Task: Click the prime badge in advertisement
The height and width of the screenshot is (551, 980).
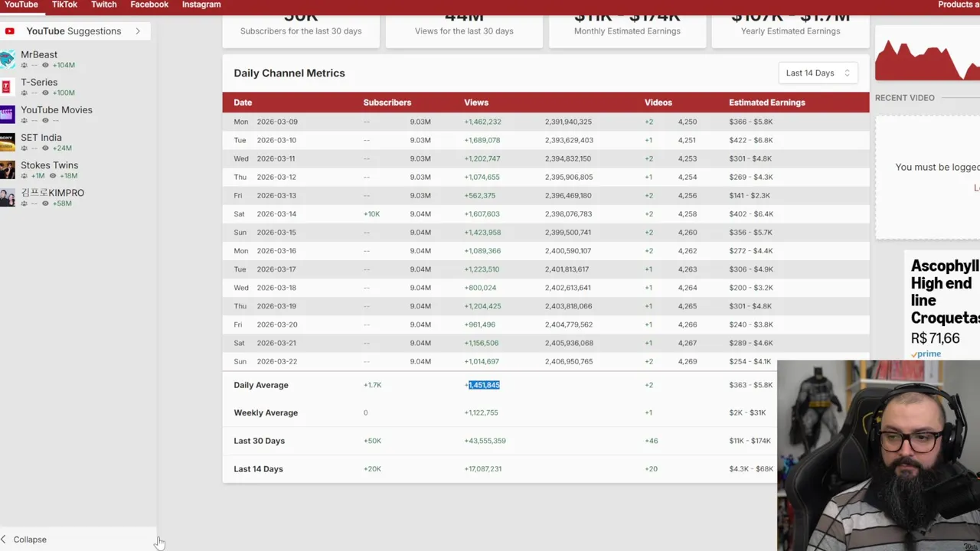Action: [x=926, y=354]
